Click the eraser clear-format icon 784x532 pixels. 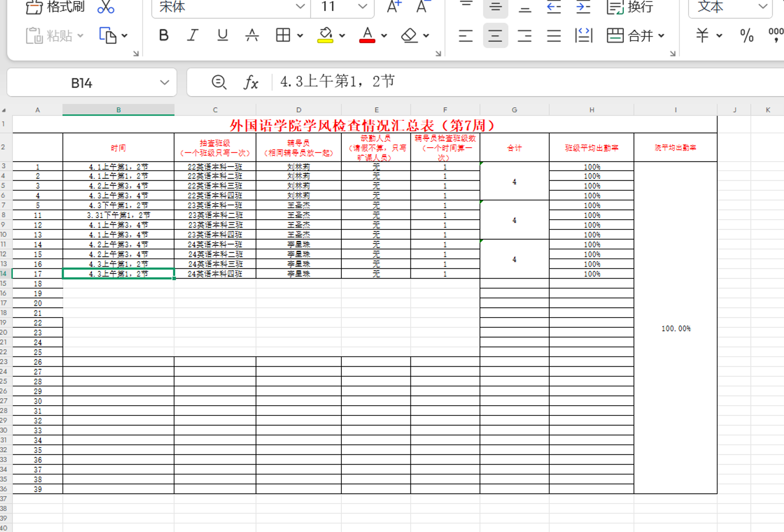409,35
